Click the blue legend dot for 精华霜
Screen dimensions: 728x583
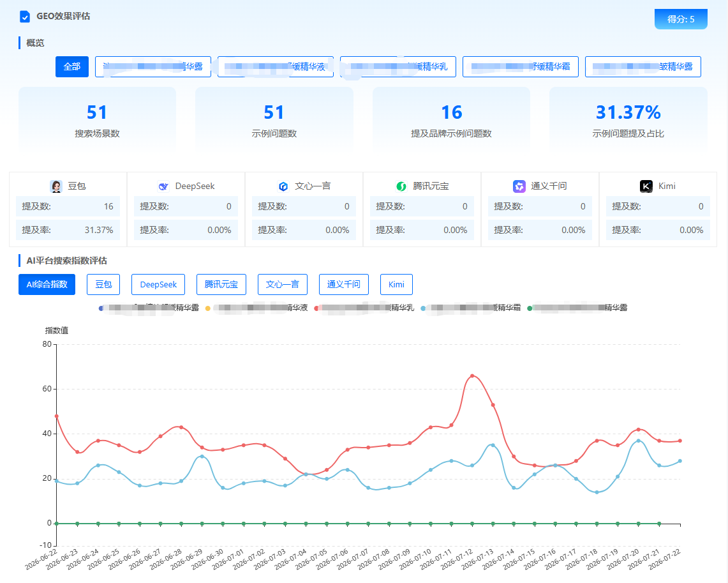pyautogui.click(x=423, y=308)
